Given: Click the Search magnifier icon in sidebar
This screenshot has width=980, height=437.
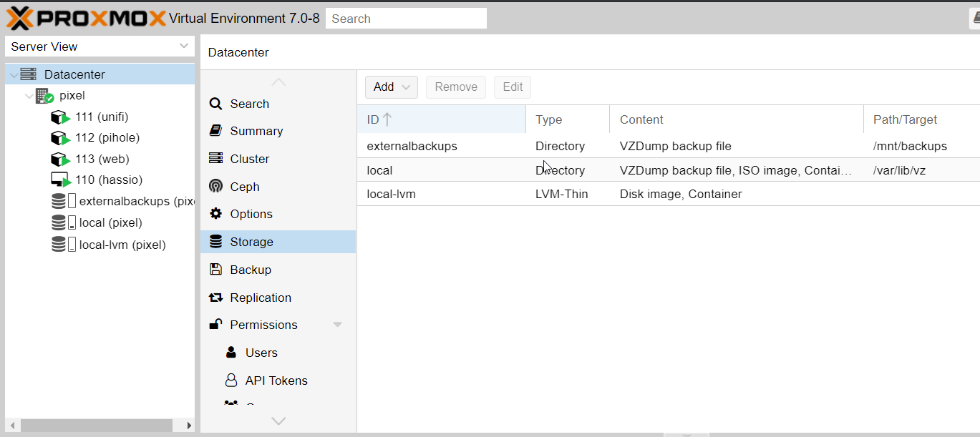Looking at the screenshot, I should [x=215, y=104].
